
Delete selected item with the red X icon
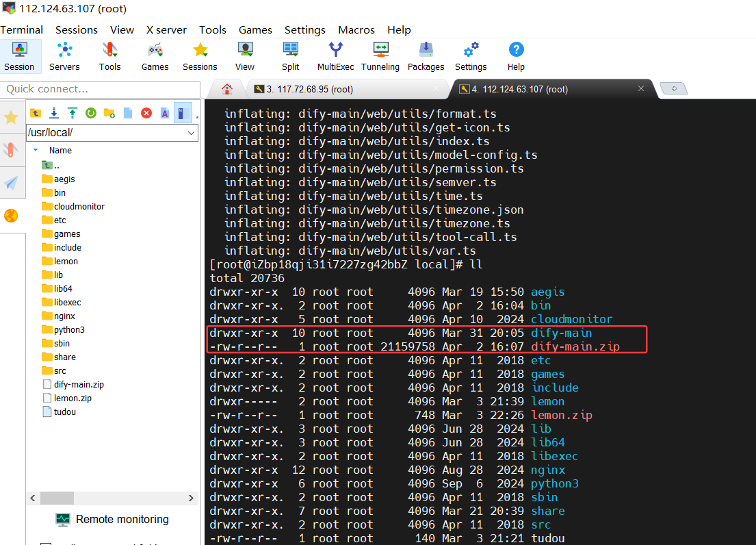[146, 113]
